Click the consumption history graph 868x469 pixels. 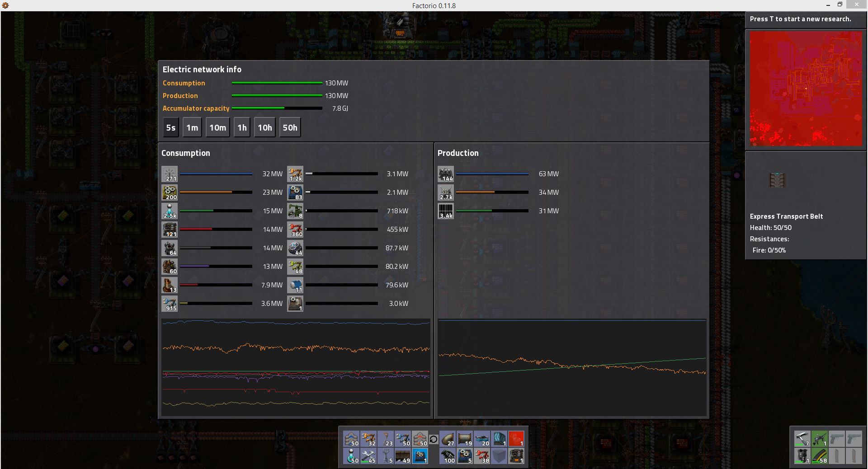(296, 367)
